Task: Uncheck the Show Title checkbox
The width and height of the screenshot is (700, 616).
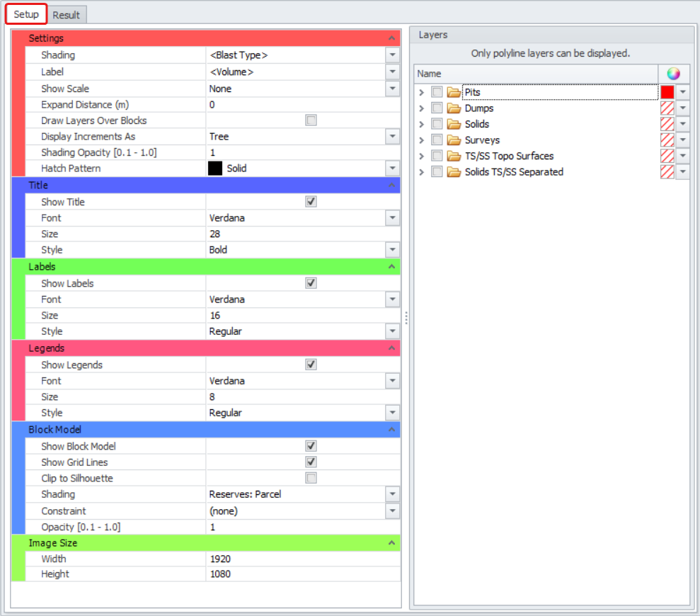Action: (x=311, y=202)
